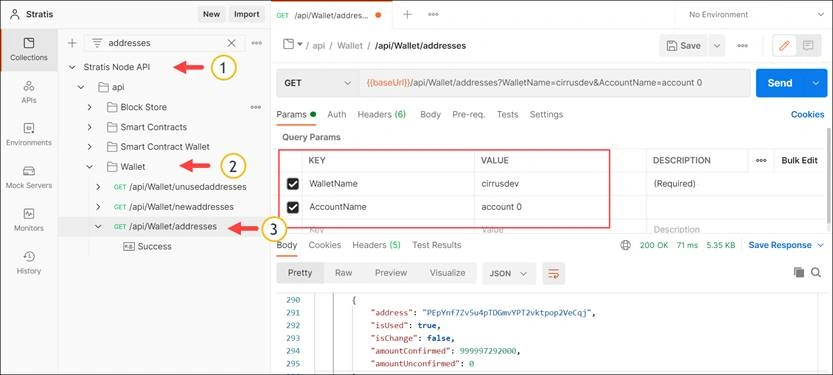Expand the Smart Contract Wallet folder
833x375 pixels.
tap(89, 147)
